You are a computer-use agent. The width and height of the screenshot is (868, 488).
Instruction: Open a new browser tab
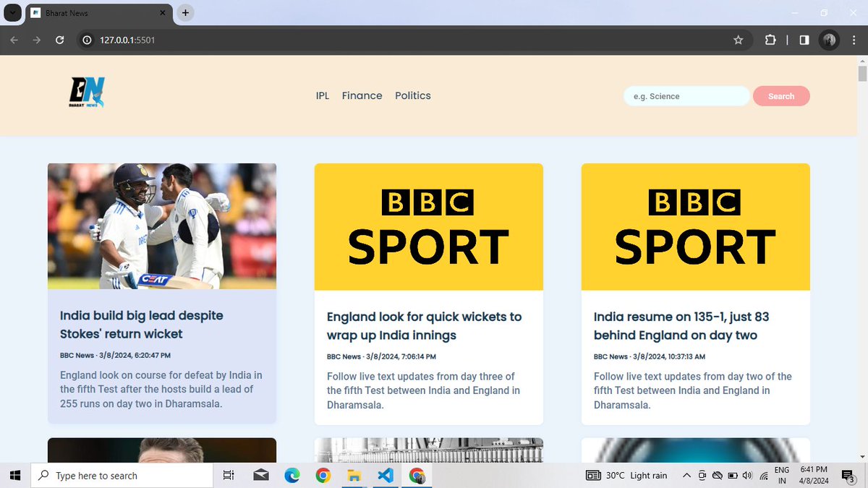[x=185, y=13]
